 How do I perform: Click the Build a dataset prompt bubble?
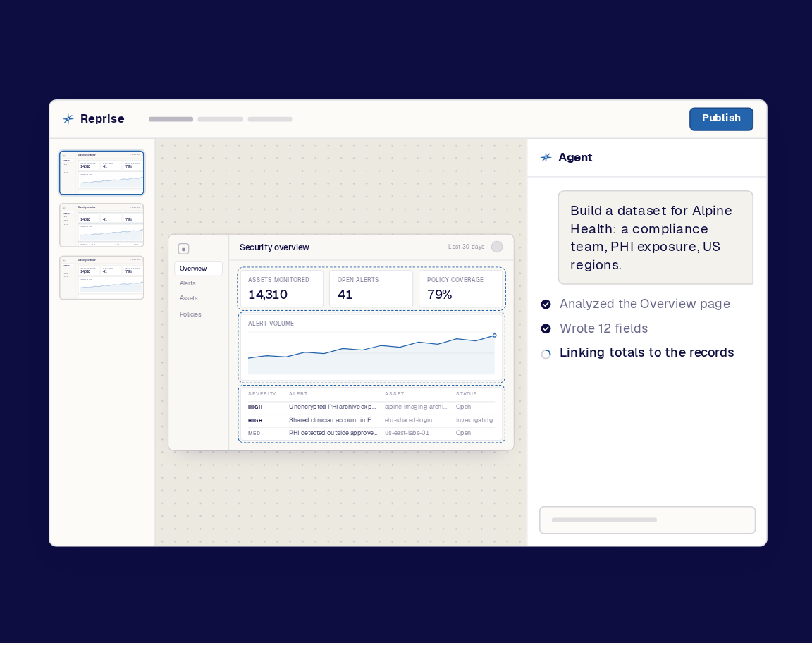coord(655,238)
